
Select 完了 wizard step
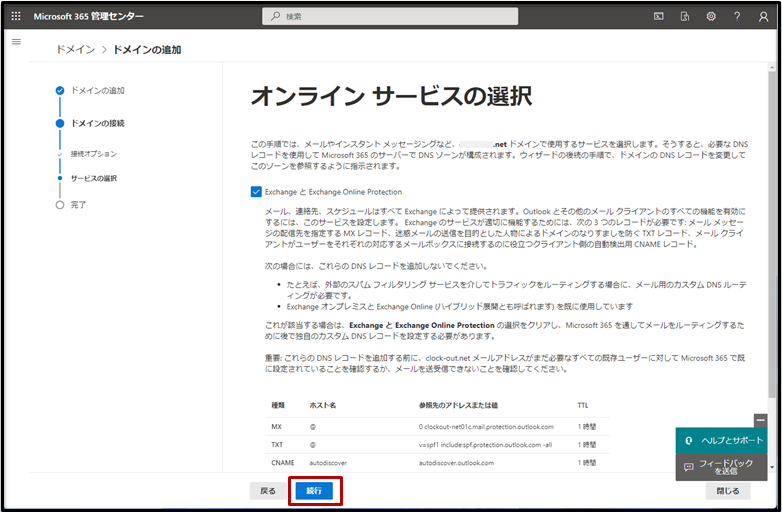(x=71, y=205)
